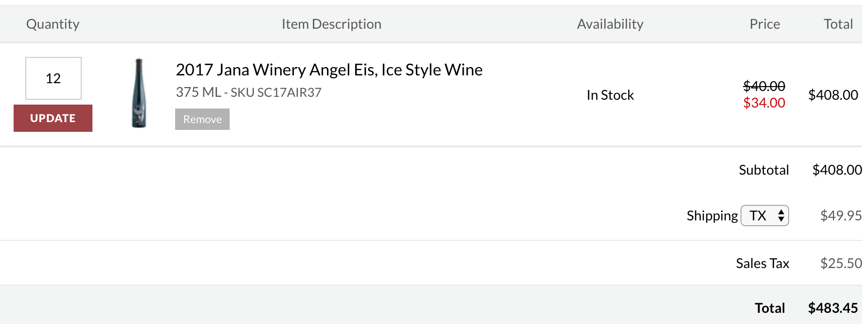Click the $49.95 shipping cost
Screen dimensions: 868x324
[841, 216]
